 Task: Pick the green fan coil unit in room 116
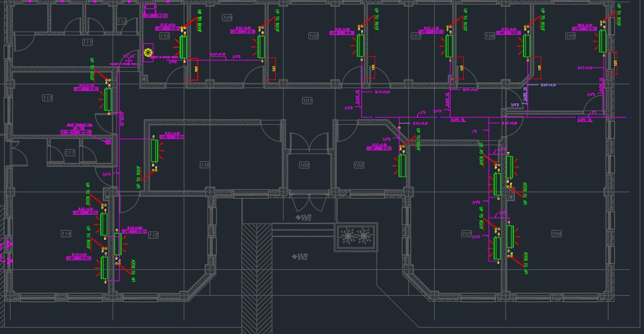(x=155, y=150)
